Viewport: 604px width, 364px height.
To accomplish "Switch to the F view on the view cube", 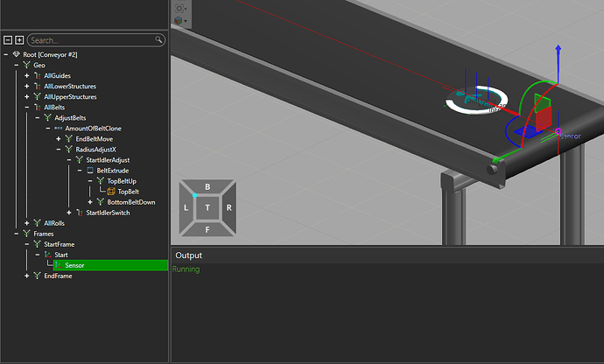I will click(207, 229).
